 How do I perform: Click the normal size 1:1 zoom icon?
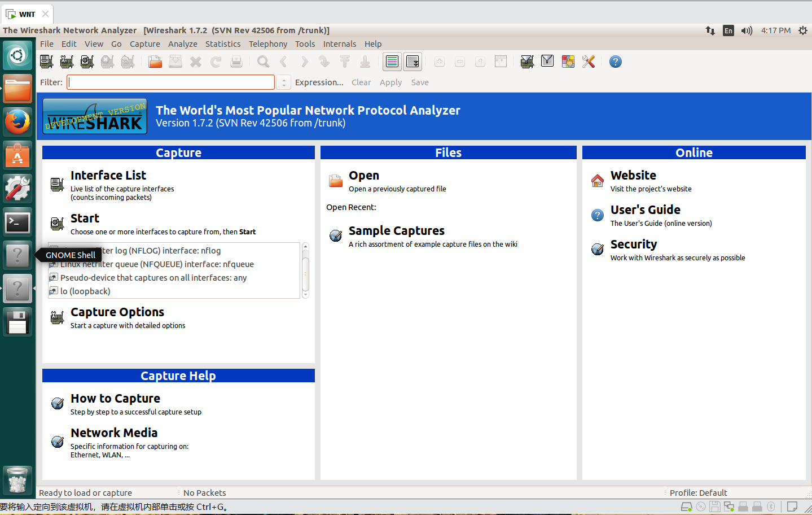pyautogui.click(x=480, y=62)
